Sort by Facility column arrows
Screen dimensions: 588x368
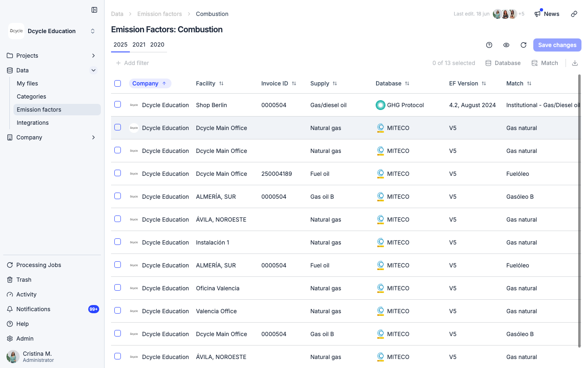pos(221,83)
